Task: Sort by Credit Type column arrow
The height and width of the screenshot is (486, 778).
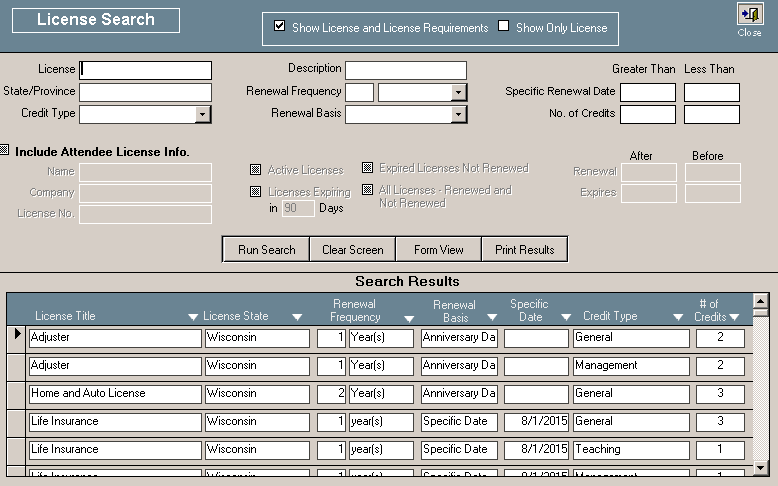Action: point(678,317)
